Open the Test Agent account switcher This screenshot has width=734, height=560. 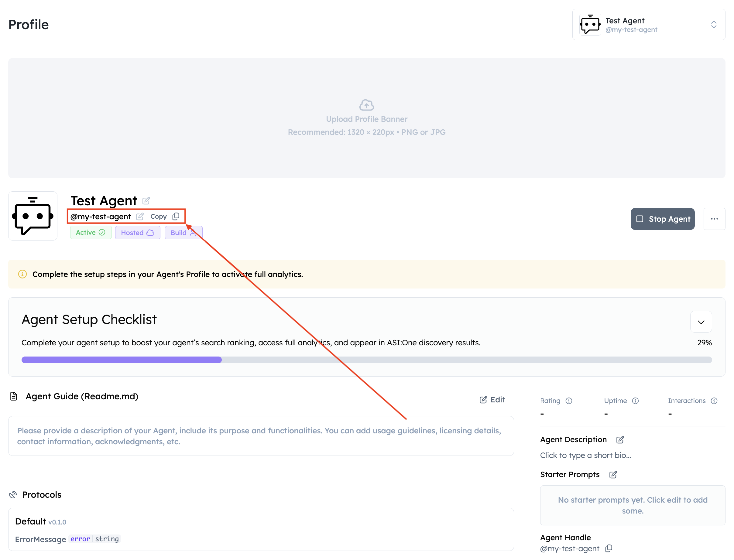point(649,25)
